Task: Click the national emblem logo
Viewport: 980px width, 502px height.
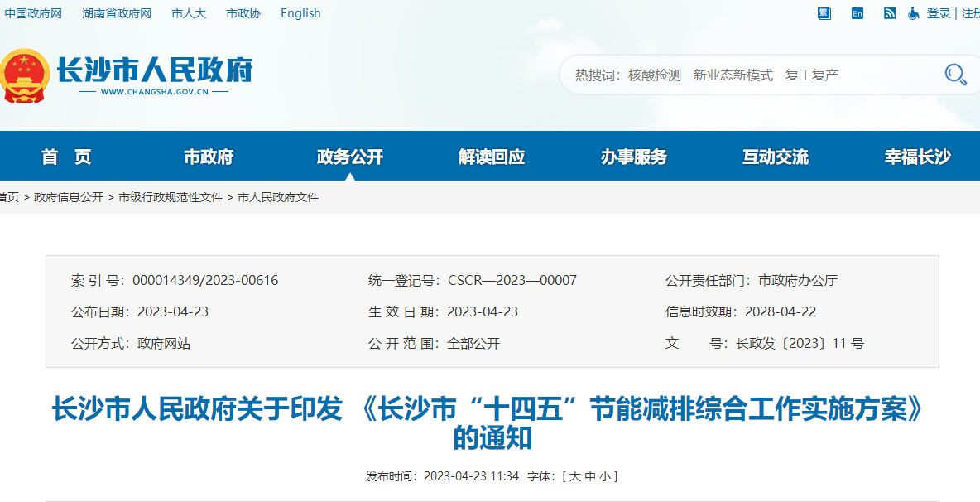Action: pos(24,75)
